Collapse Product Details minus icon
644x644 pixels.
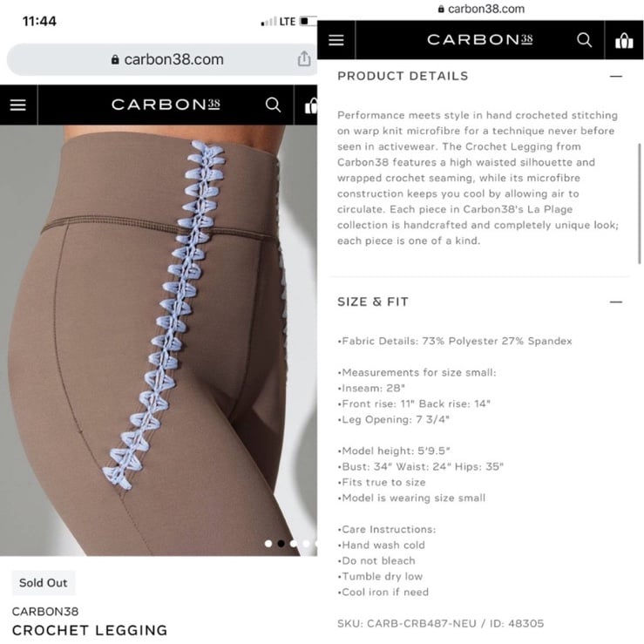coord(615,77)
